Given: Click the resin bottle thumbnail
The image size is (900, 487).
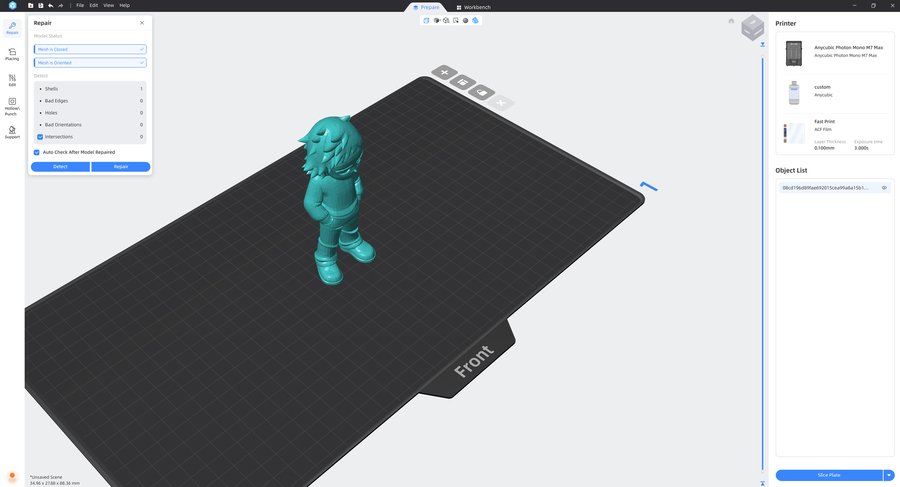Looking at the screenshot, I should click(x=794, y=92).
